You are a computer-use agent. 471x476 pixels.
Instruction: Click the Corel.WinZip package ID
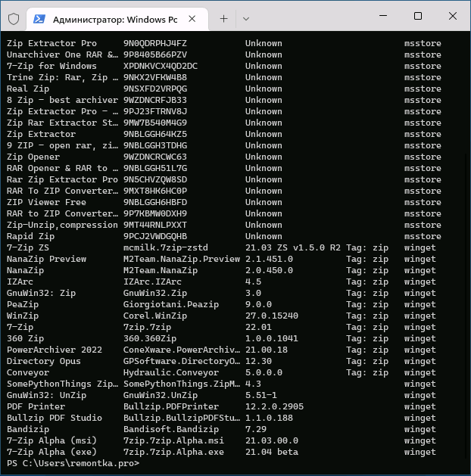point(154,316)
